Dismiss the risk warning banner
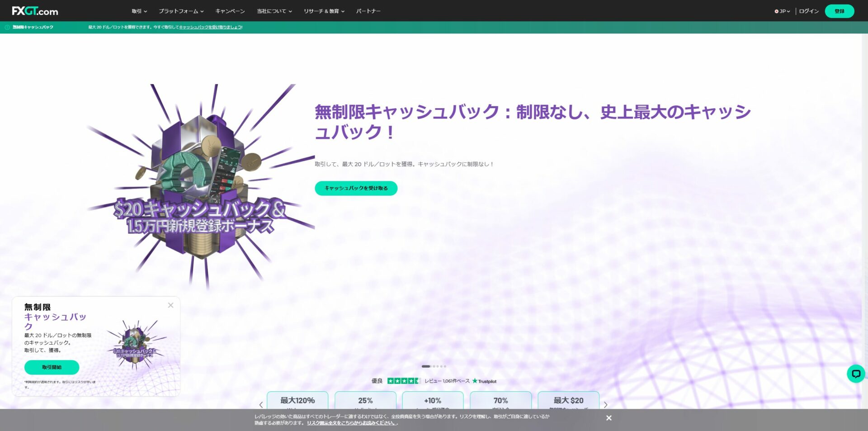Viewport: 868px width, 431px height. point(609,418)
